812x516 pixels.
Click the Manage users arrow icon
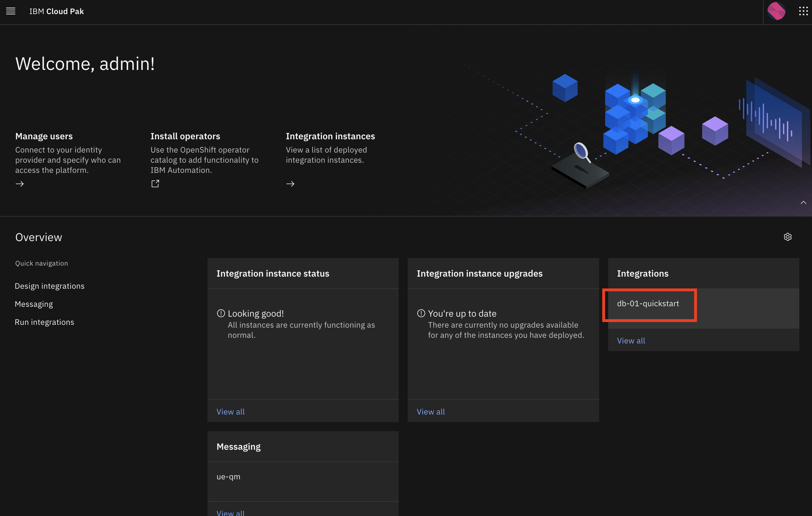pos(19,184)
